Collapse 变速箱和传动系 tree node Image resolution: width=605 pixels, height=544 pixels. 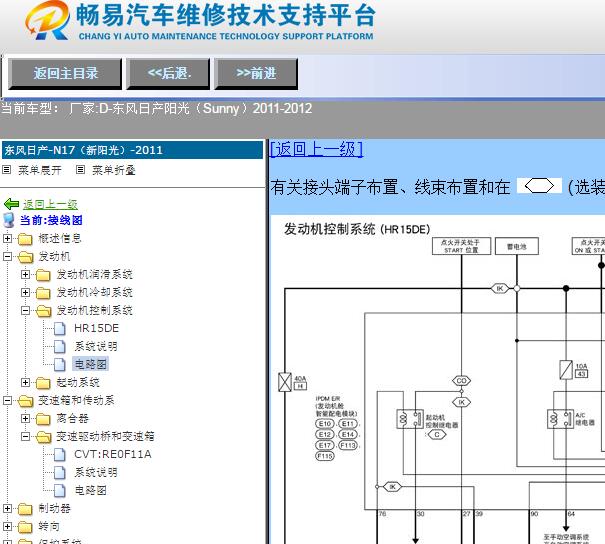pos(7,400)
